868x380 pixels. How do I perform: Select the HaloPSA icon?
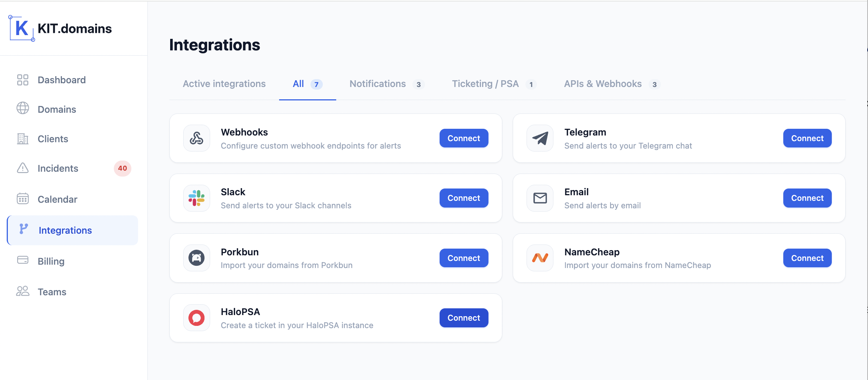[x=197, y=318]
